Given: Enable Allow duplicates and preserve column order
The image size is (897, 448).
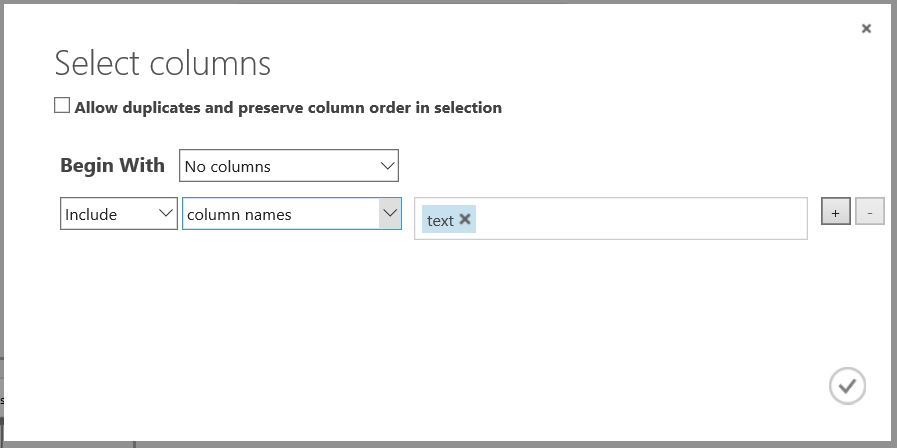Looking at the screenshot, I should (x=62, y=106).
